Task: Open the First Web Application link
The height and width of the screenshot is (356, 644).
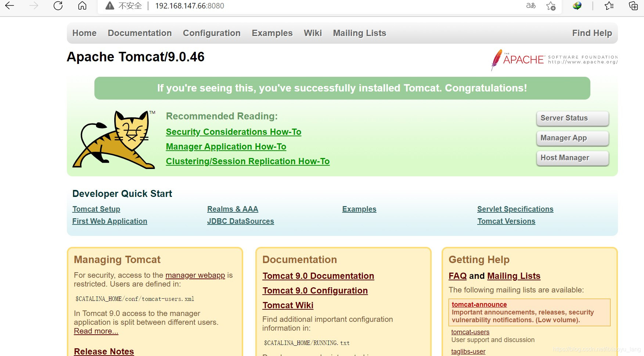Action: click(110, 221)
